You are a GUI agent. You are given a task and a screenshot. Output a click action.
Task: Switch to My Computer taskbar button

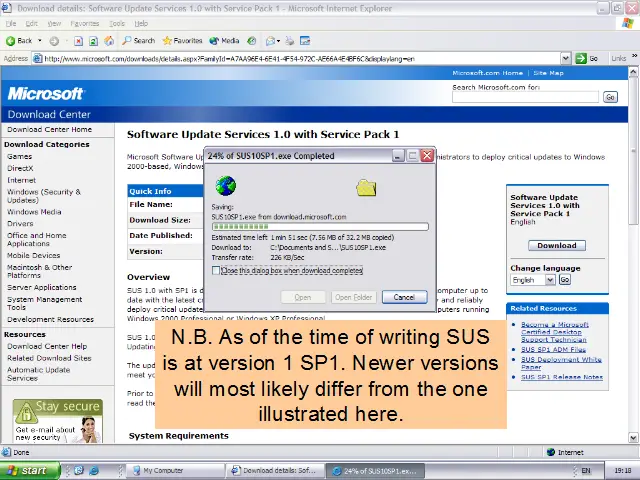pyautogui.click(x=175, y=471)
